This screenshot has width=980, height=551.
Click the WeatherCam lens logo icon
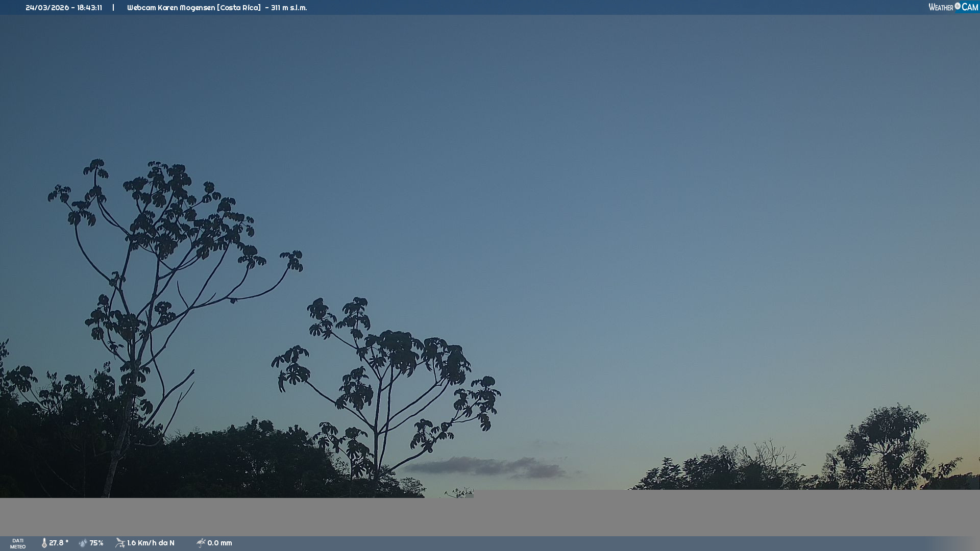tap(958, 6)
